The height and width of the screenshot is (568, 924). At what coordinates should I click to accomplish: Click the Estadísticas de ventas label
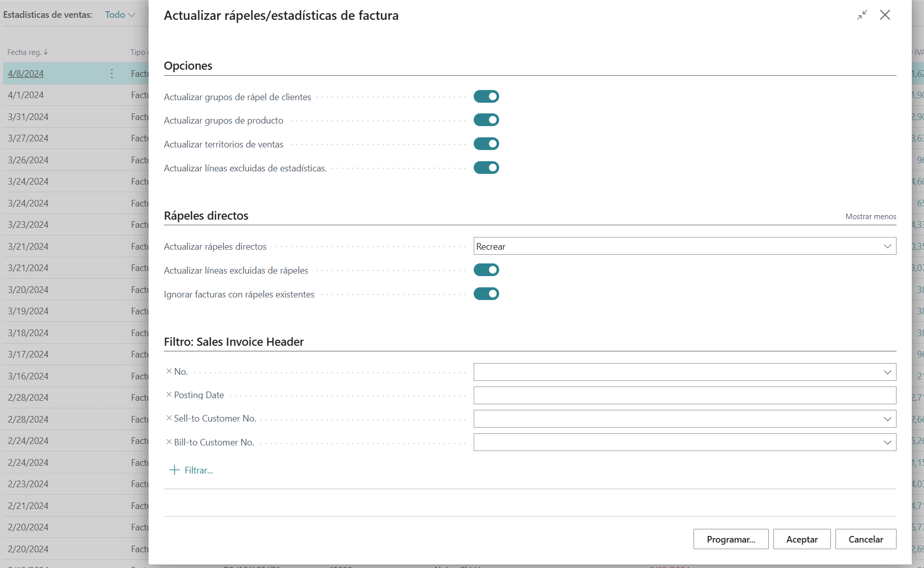[48, 15]
